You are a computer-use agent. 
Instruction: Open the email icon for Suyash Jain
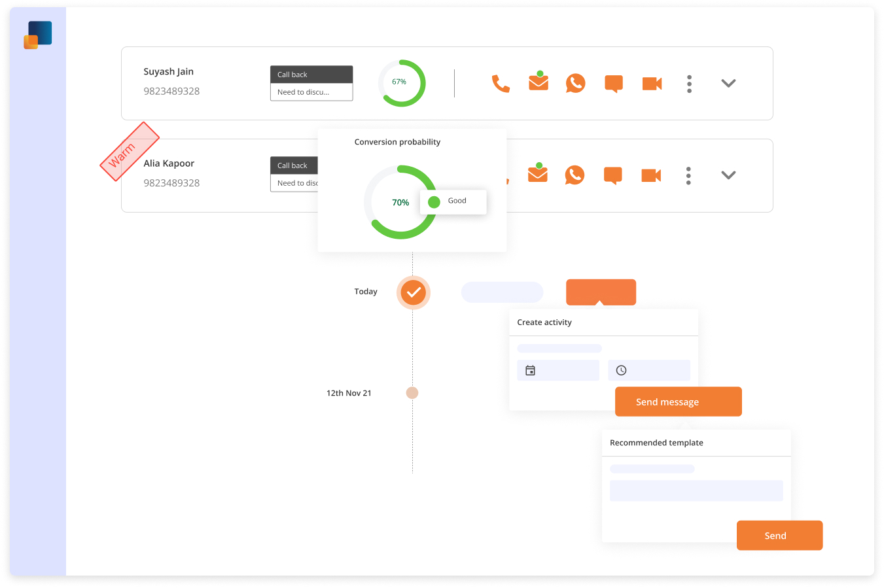[x=538, y=83]
